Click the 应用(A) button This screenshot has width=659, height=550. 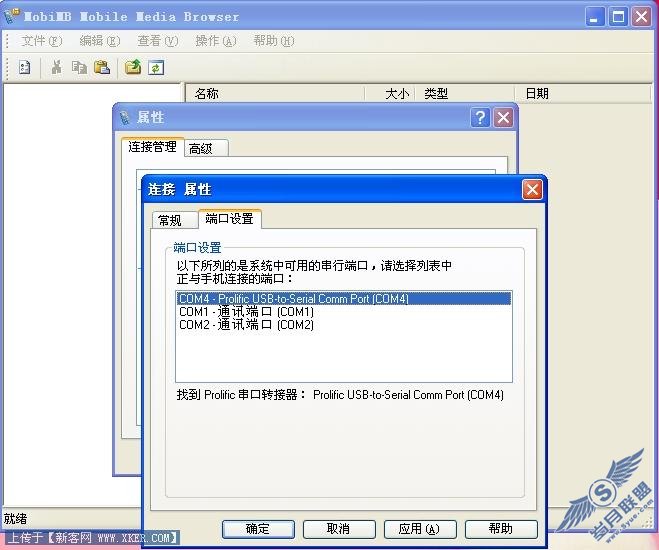pyautogui.click(x=420, y=529)
